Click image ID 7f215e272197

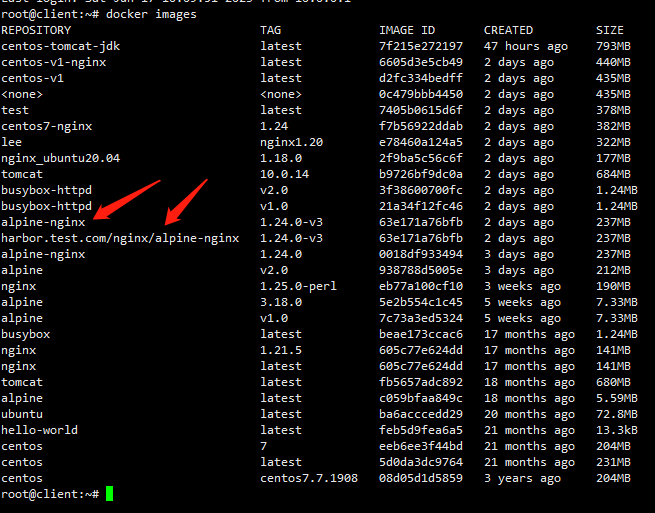(421, 46)
